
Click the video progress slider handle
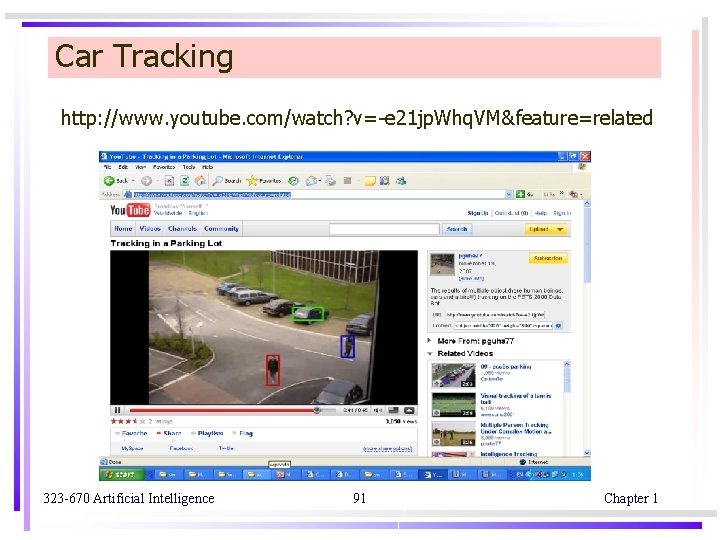pyautogui.click(x=316, y=410)
